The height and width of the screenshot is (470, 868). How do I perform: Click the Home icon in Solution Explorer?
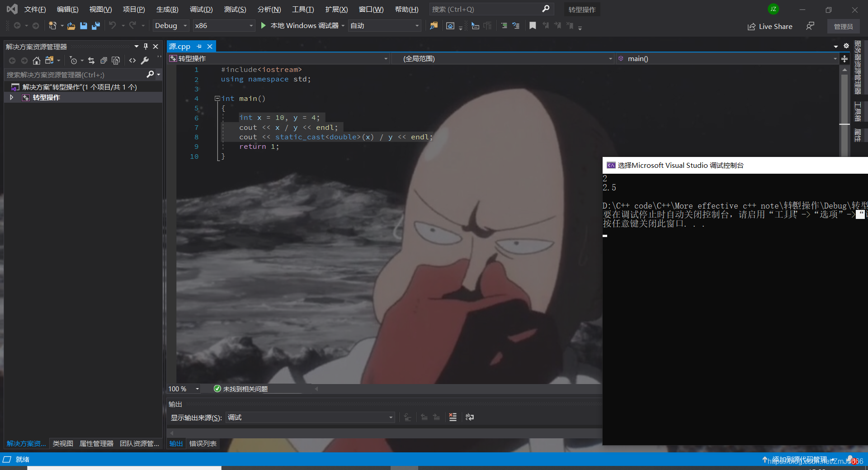click(37, 60)
